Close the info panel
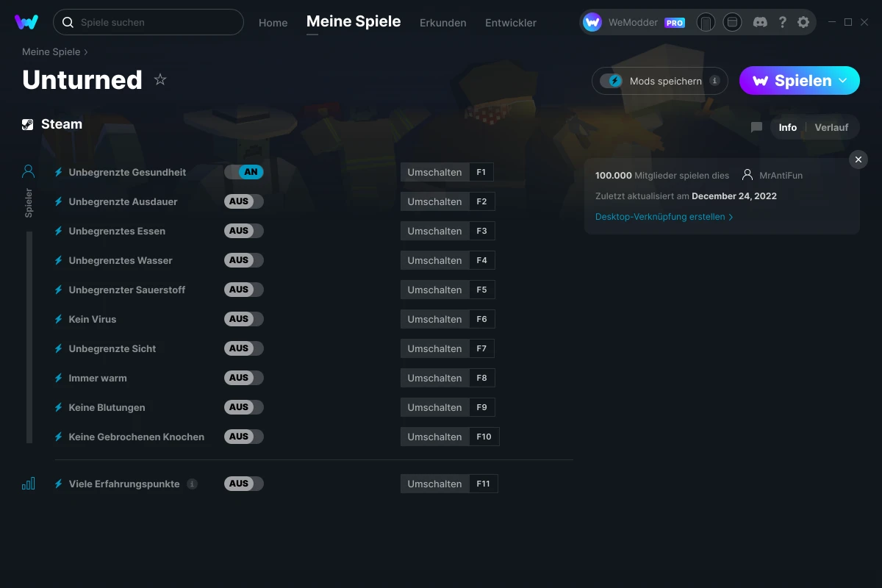 click(x=858, y=159)
